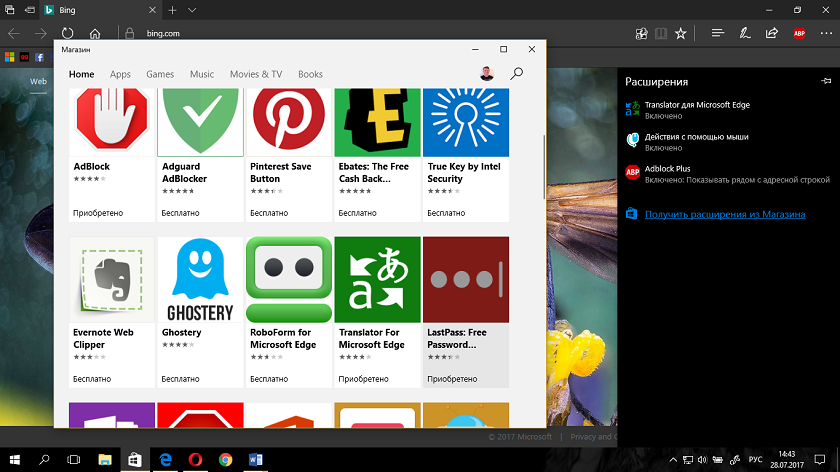Select the mouse gestures extension entry
This screenshot has width=840, height=472.
[729, 142]
